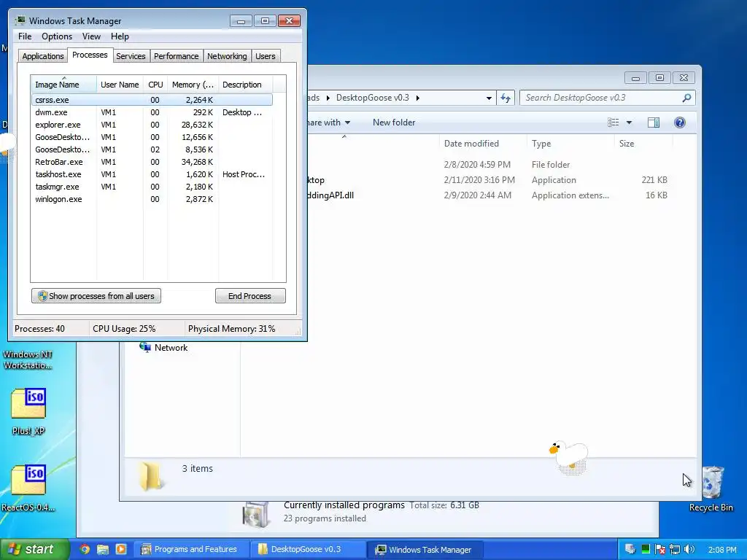Click the blue help icon in Explorer
Screen dimensions: 747x560
680,122
